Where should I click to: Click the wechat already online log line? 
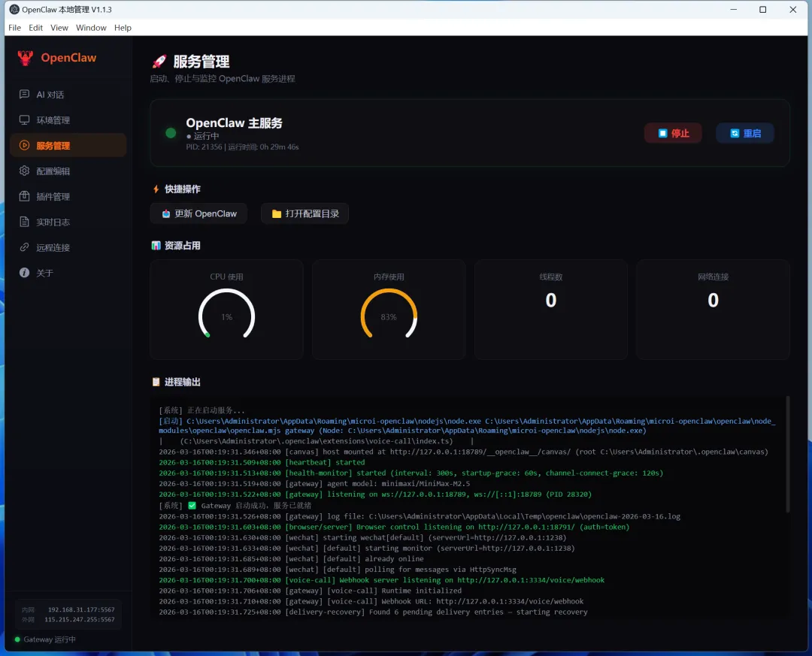pyautogui.click(x=291, y=558)
